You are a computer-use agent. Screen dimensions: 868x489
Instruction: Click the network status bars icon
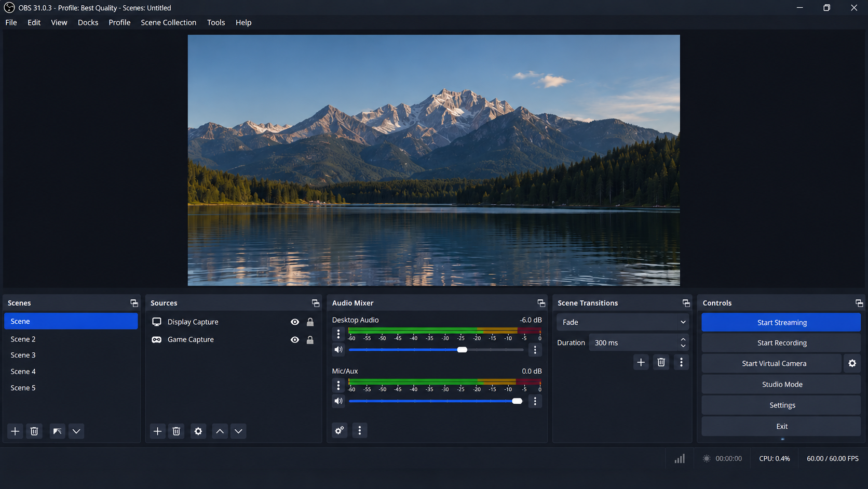pyautogui.click(x=680, y=458)
